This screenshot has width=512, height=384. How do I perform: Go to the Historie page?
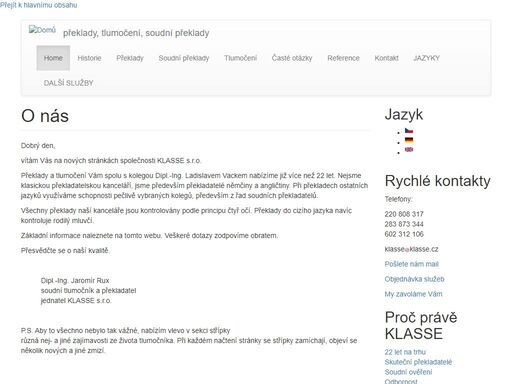(x=89, y=58)
